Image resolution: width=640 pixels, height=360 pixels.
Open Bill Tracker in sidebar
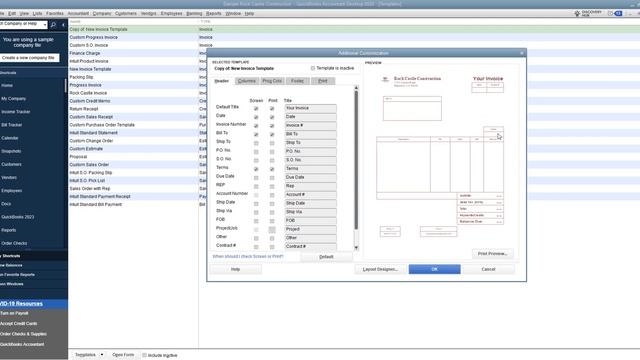[x=11, y=125]
